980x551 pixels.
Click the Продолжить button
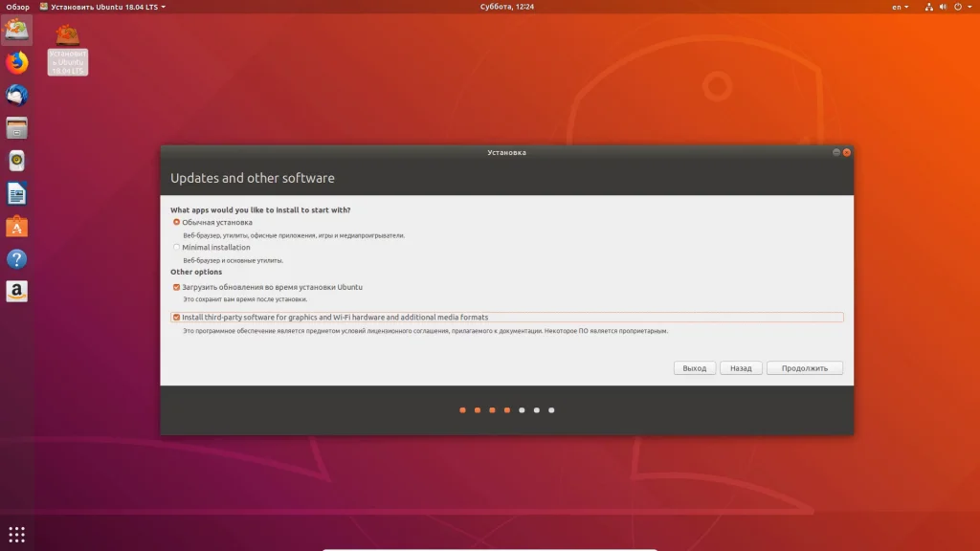pos(804,368)
